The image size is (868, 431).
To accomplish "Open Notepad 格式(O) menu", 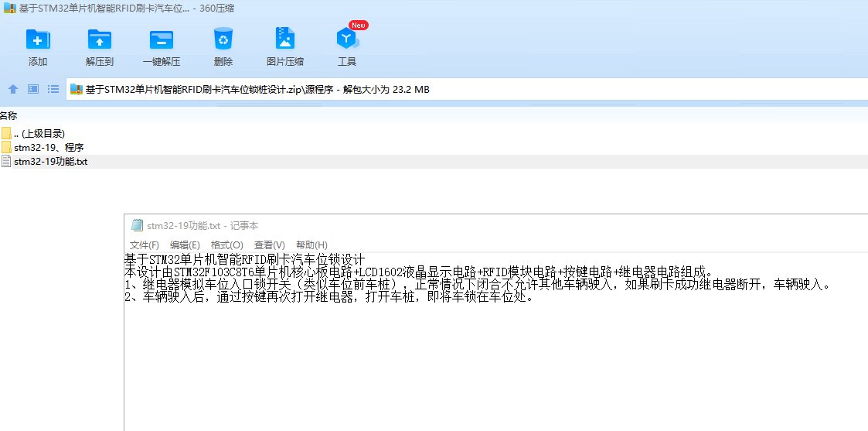I will tap(227, 245).
